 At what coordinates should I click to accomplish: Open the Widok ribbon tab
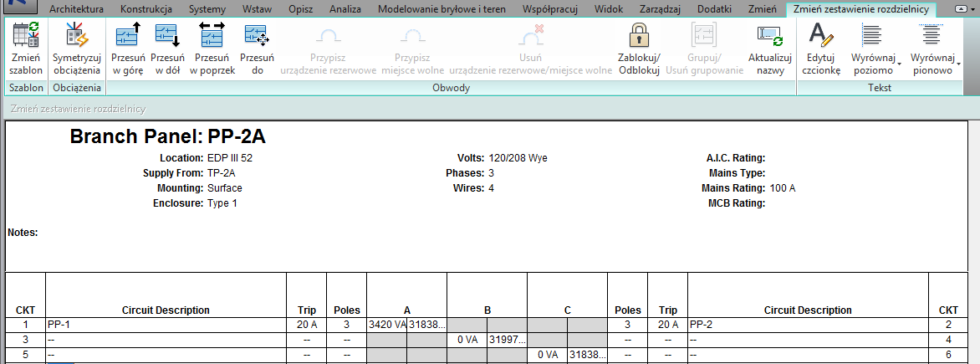(x=610, y=9)
